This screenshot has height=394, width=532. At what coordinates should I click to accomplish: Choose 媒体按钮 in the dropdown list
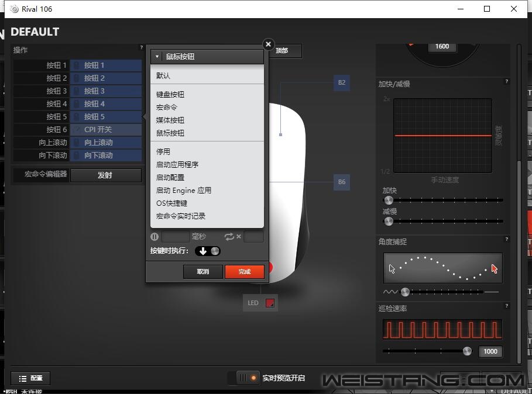170,120
